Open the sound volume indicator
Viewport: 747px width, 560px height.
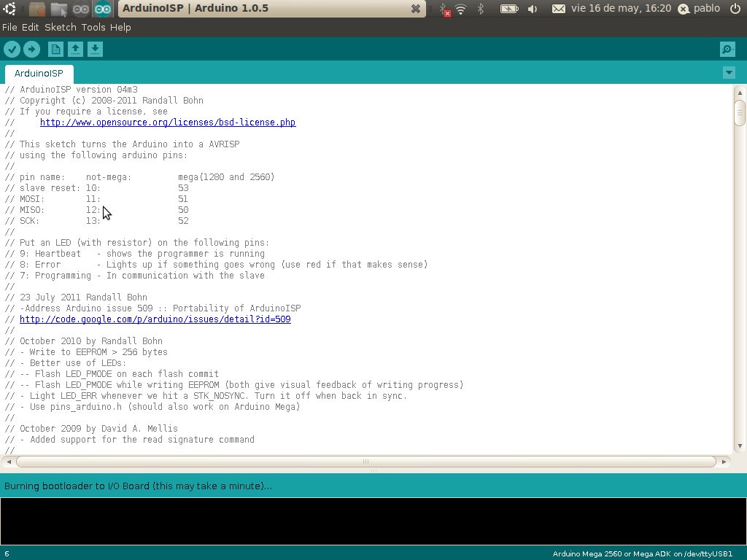pos(533,9)
